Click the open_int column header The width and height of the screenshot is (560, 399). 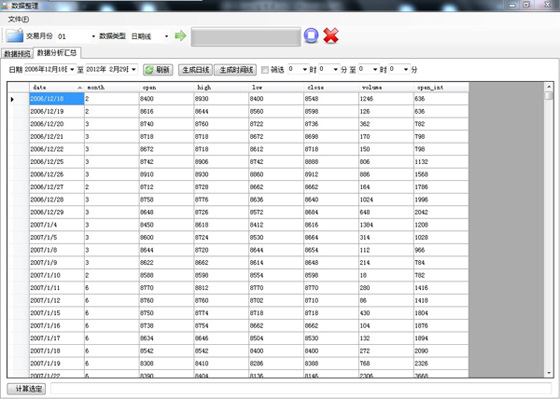pyautogui.click(x=441, y=87)
